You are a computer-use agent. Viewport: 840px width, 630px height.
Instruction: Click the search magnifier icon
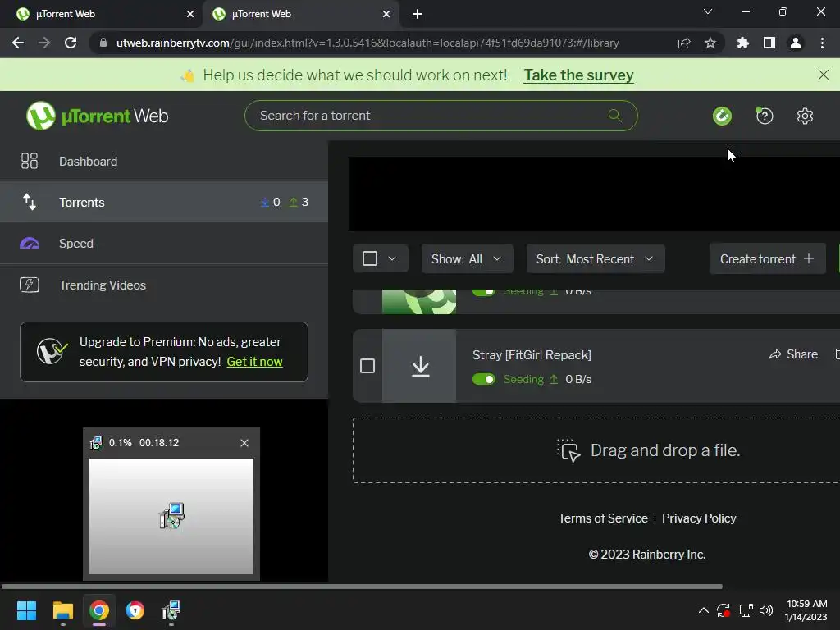pyautogui.click(x=614, y=115)
